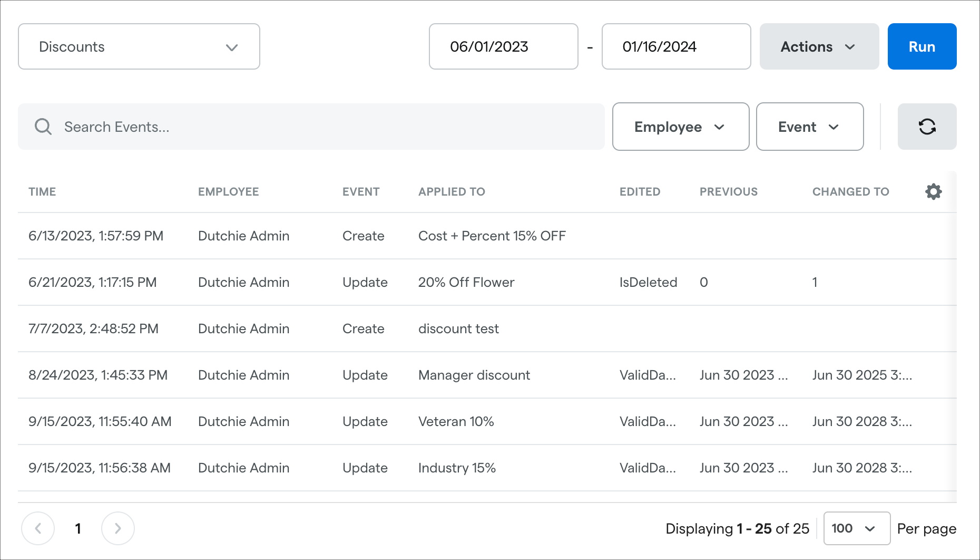This screenshot has height=560, width=980.
Task: Click the search magnifier icon
Action: [x=43, y=127]
